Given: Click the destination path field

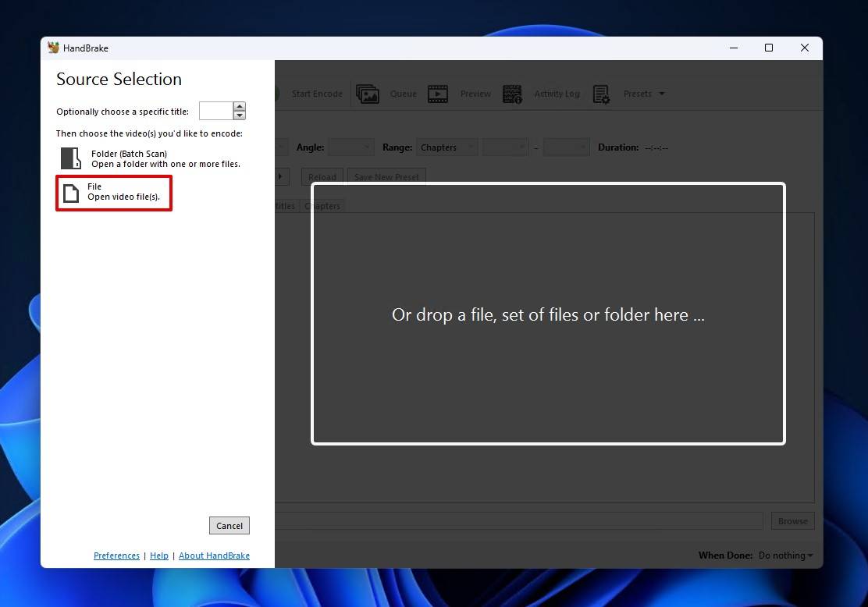Looking at the screenshot, I should 519,521.
